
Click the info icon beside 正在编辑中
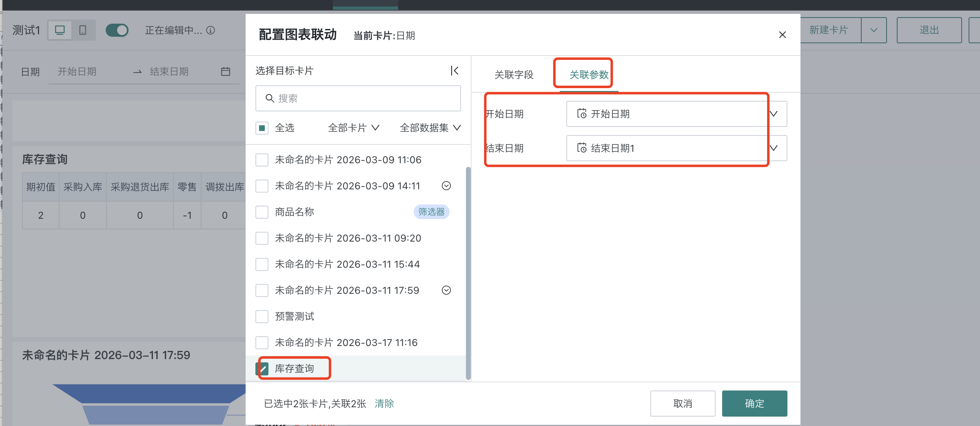211,30
